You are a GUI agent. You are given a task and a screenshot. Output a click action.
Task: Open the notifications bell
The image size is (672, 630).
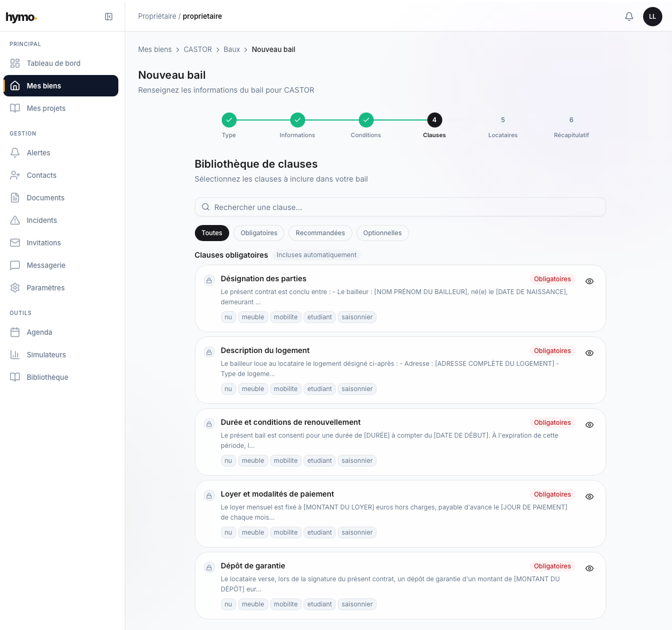click(629, 17)
